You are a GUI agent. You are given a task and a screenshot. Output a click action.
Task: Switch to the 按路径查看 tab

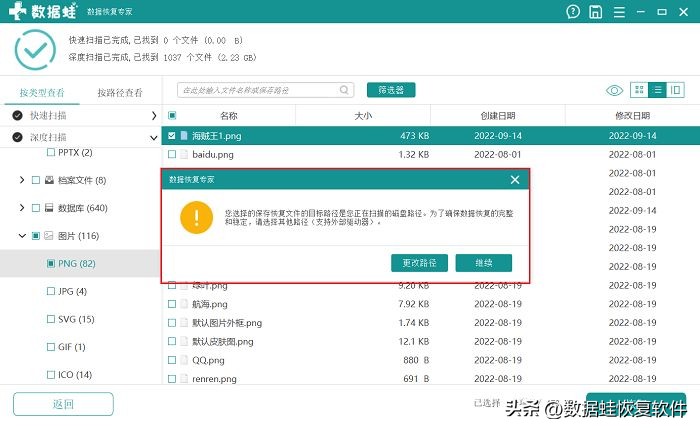point(119,92)
